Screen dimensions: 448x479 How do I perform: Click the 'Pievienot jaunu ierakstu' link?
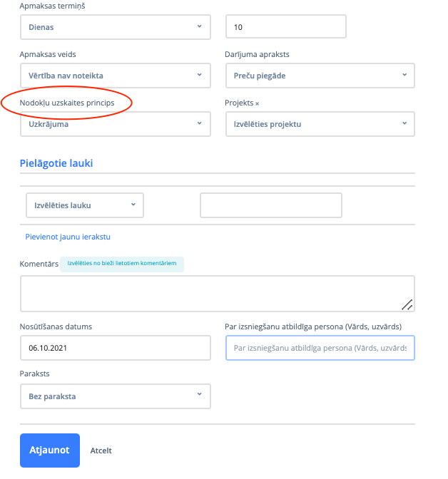[x=68, y=237]
